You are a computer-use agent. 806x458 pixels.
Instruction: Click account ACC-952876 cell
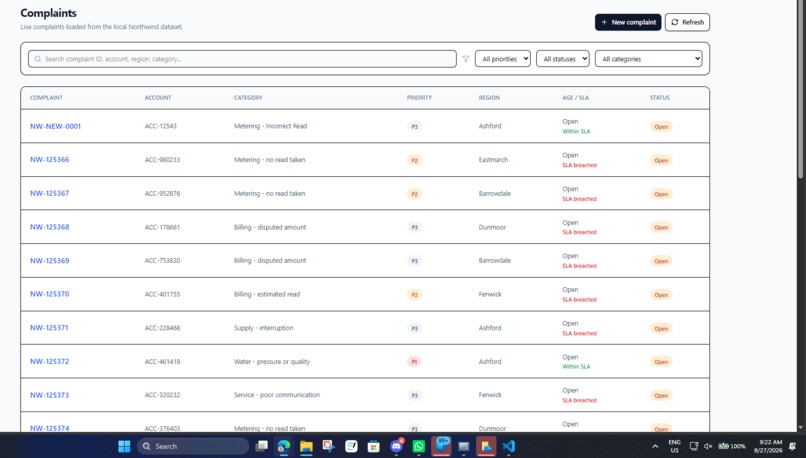[x=162, y=193]
